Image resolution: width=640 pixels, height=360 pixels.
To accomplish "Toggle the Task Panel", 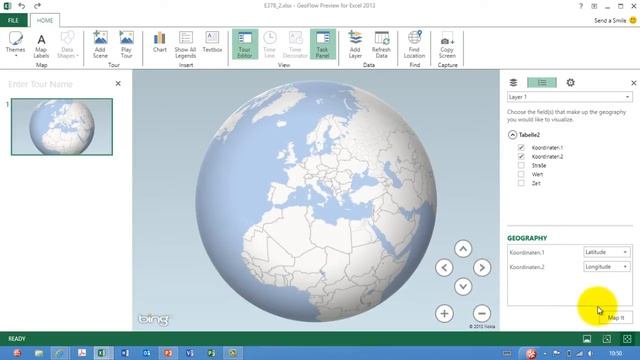I will 322,44.
